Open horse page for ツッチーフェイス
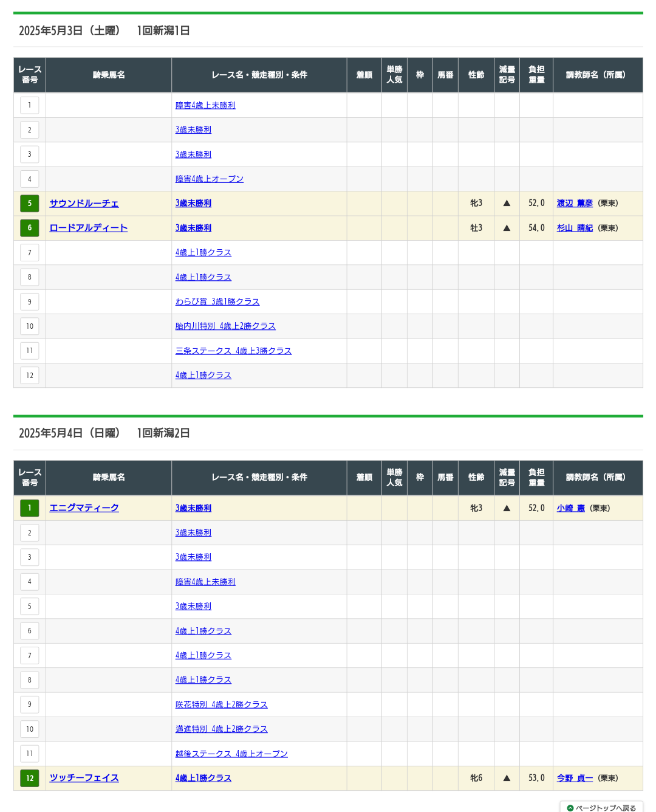Viewport: 656px width, 812px height. pos(84,778)
